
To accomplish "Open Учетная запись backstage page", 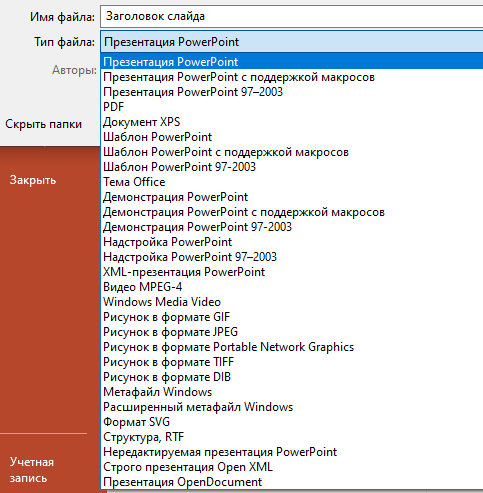I will [32, 470].
